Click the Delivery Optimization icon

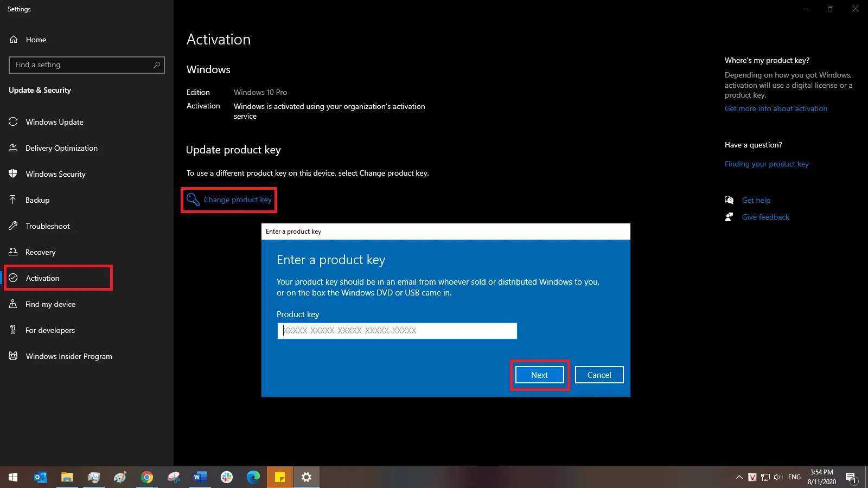(x=14, y=148)
